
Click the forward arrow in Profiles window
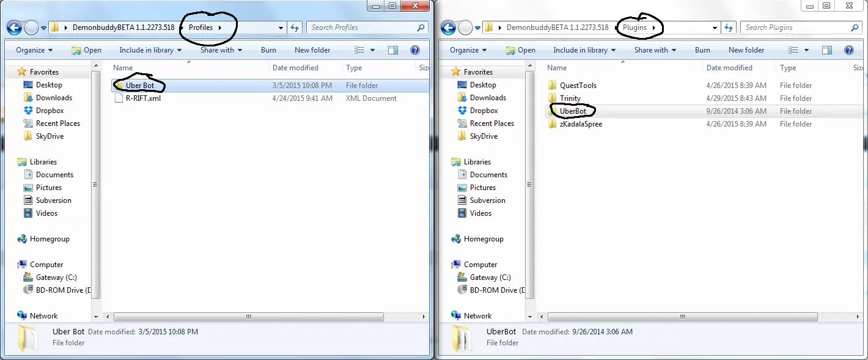coord(32,28)
